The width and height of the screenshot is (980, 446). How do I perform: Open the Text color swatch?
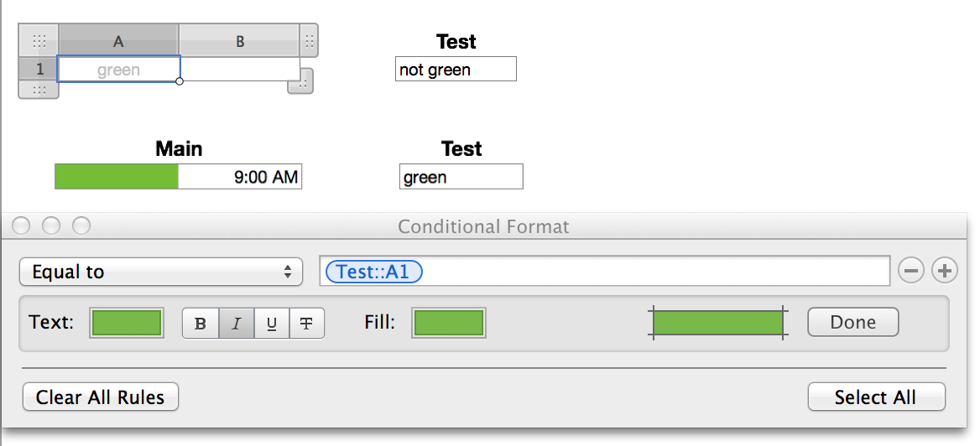[x=126, y=324]
